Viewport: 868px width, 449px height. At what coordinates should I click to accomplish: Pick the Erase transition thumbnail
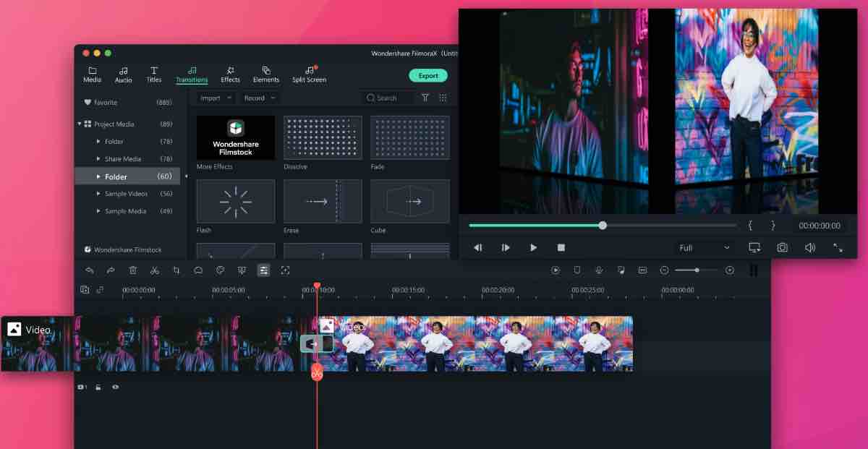click(x=323, y=202)
